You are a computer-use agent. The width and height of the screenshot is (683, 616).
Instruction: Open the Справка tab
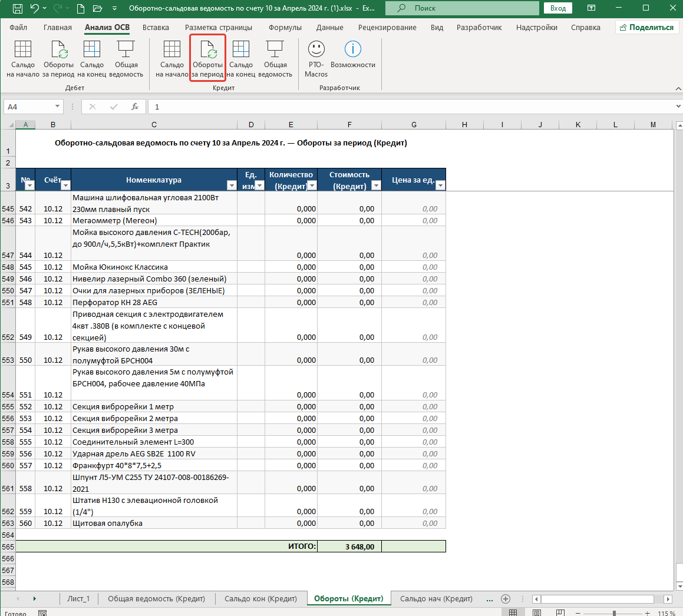[585, 28]
